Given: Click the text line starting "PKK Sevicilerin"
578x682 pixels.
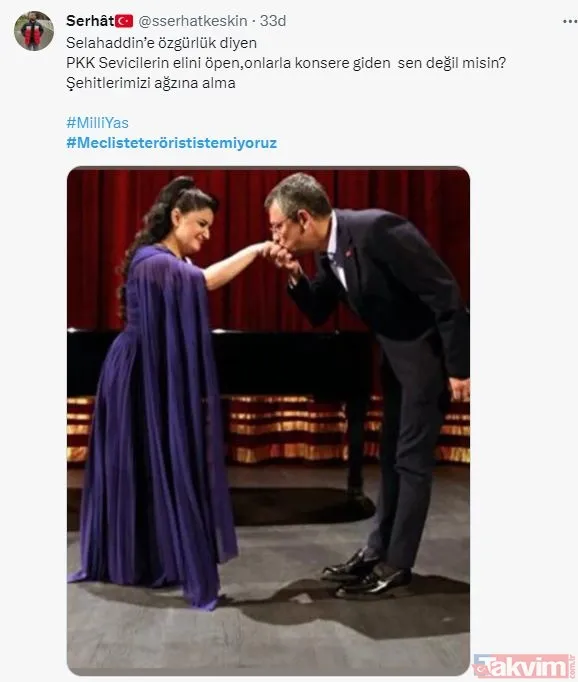Looking at the screenshot, I should tap(286, 63).
